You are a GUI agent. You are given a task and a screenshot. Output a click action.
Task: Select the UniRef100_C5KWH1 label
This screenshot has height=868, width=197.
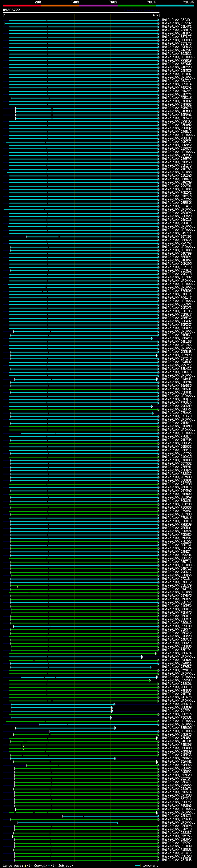[176, 393]
